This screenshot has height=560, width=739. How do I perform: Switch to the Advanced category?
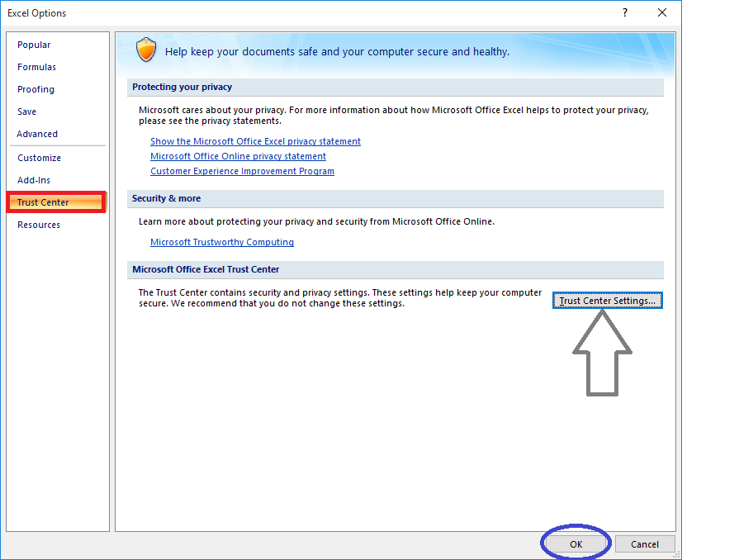coord(37,134)
